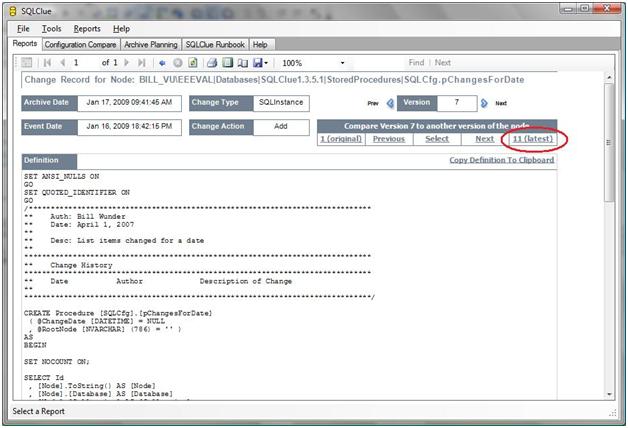
Task: Go to next report page
Action: 127,62
